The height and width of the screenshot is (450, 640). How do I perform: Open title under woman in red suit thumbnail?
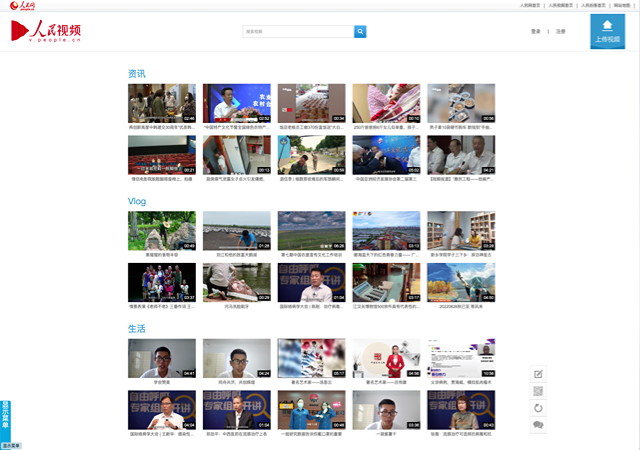386,383
